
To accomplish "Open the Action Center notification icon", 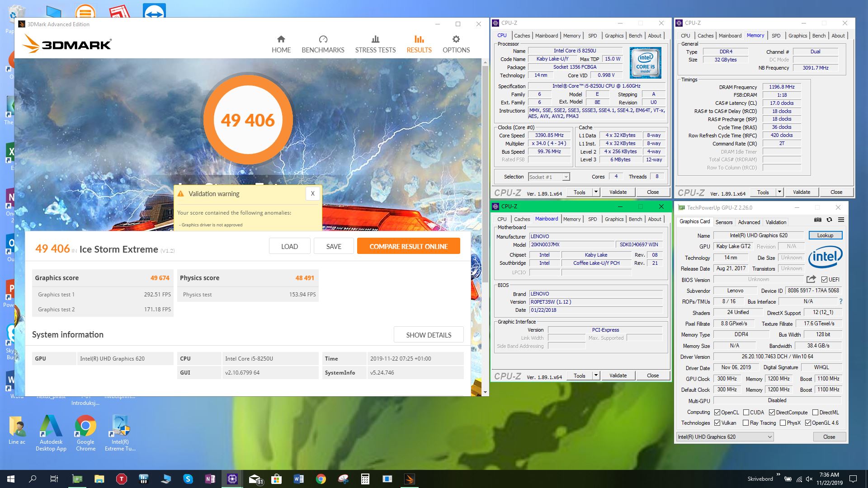I will click(x=853, y=479).
